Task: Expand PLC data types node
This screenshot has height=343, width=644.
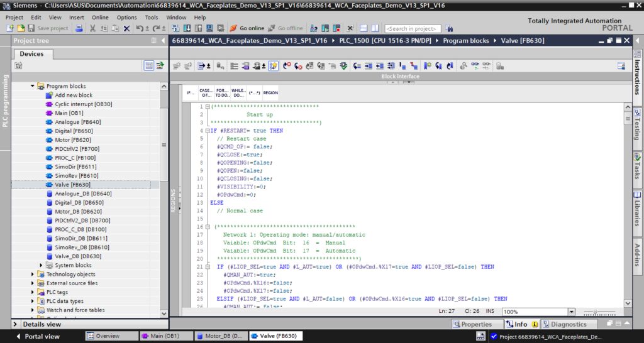Action: coord(33,301)
